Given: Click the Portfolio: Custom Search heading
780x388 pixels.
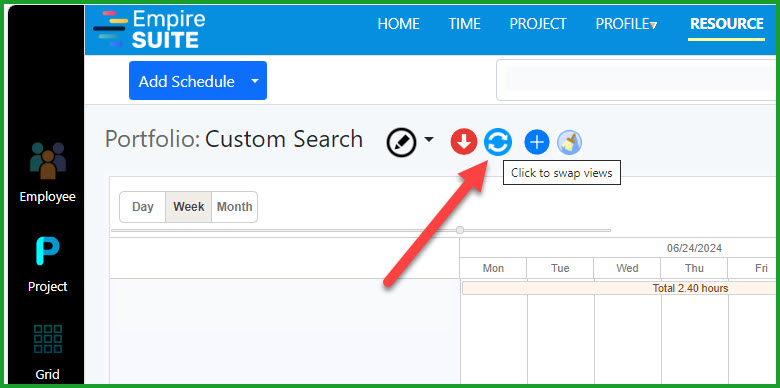Looking at the screenshot, I should (x=234, y=139).
